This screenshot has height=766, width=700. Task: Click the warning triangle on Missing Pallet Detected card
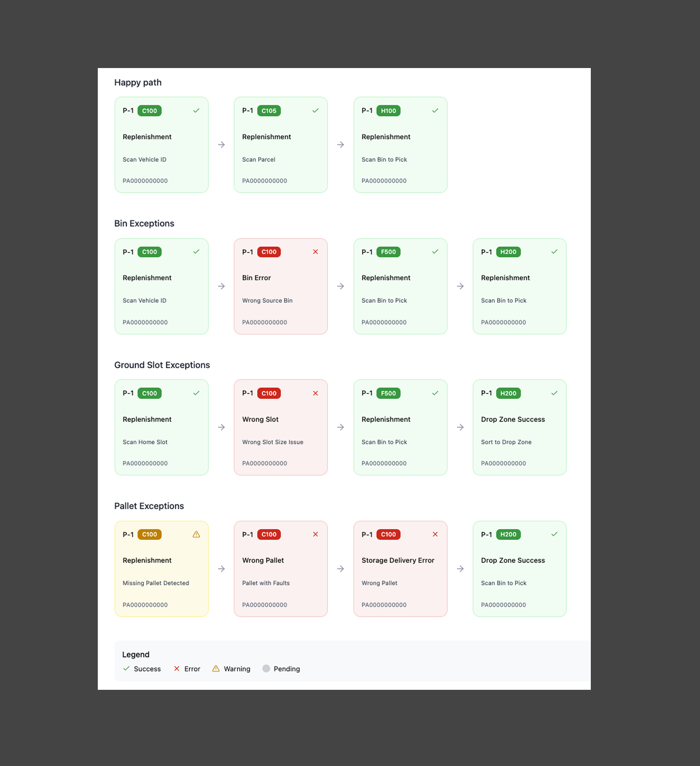tap(196, 534)
